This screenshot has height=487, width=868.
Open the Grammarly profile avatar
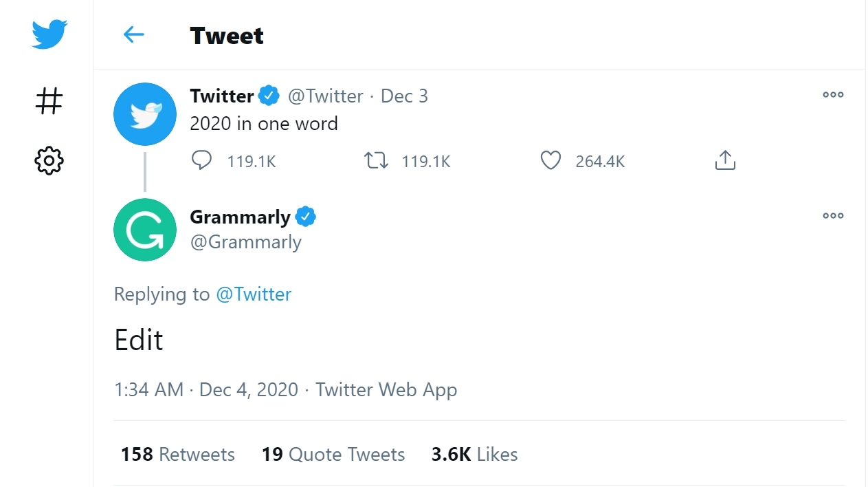point(145,230)
